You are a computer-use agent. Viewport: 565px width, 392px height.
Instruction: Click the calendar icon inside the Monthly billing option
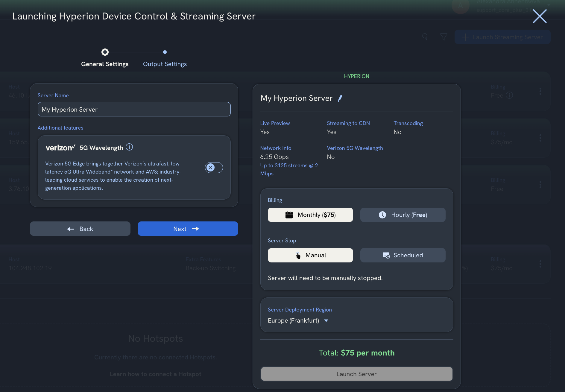coord(289,215)
